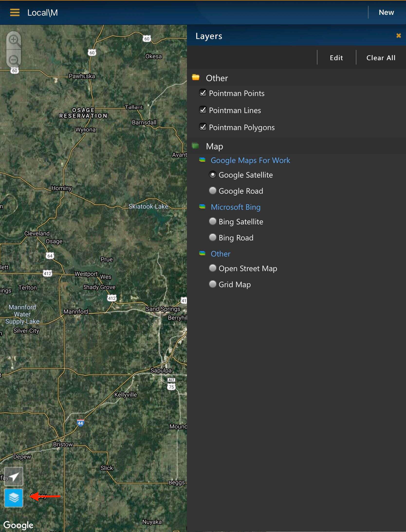Zoom out on the map
Viewport: 406px width, 532px height.
point(14,60)
